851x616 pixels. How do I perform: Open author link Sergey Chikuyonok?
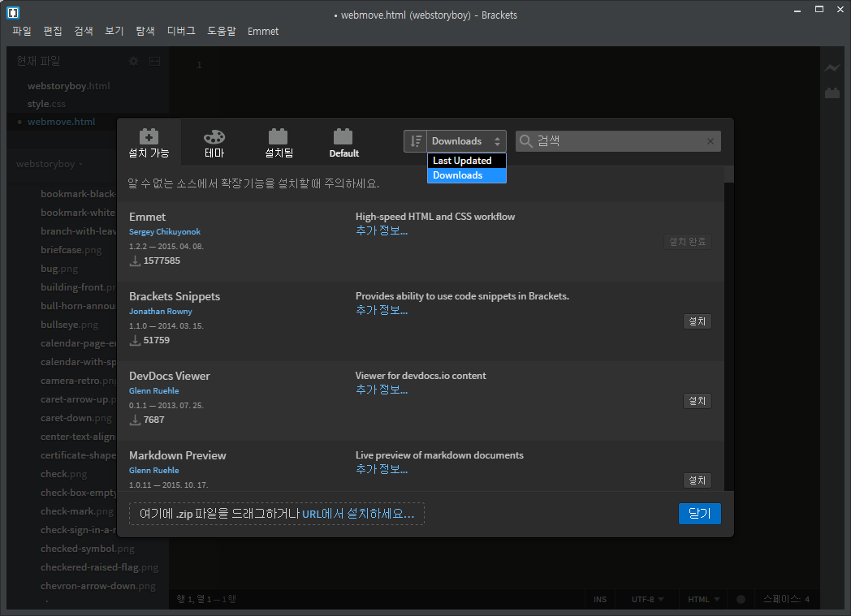click(165, 231)
